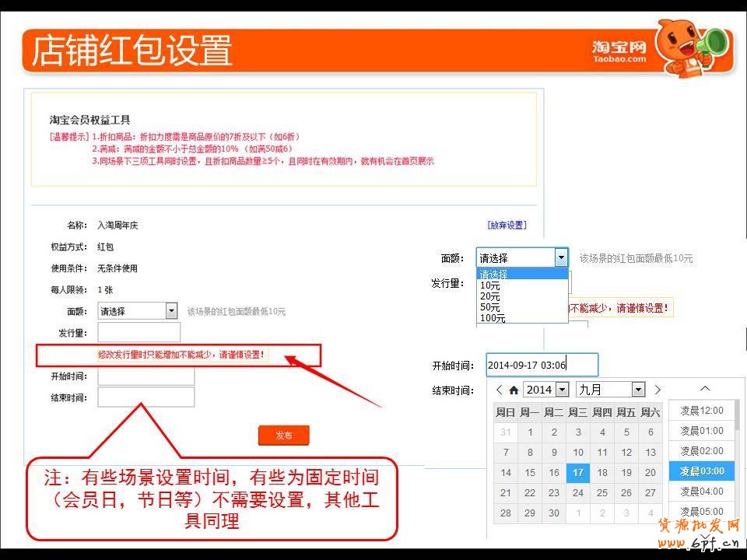The image size is (747, 560).
Task: Click the 放弃设置 link
Action: pos(507,226)
